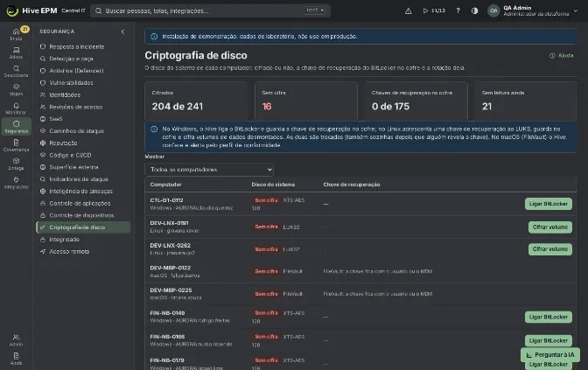Click Ligar BitLocker for FIN-NB-0149
The image size is (588, 370).
click(549, 318)
